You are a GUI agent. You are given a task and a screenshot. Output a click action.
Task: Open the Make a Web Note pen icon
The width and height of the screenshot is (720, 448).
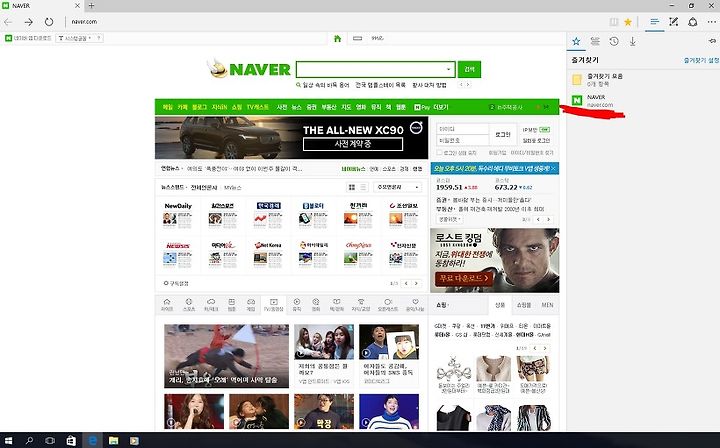click(x=674, y=22)
